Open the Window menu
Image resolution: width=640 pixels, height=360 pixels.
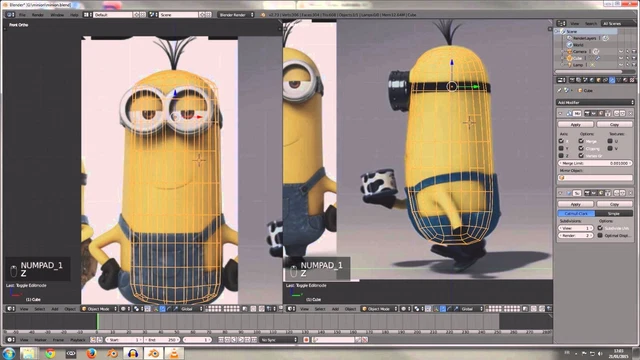[x=57, y=15]
